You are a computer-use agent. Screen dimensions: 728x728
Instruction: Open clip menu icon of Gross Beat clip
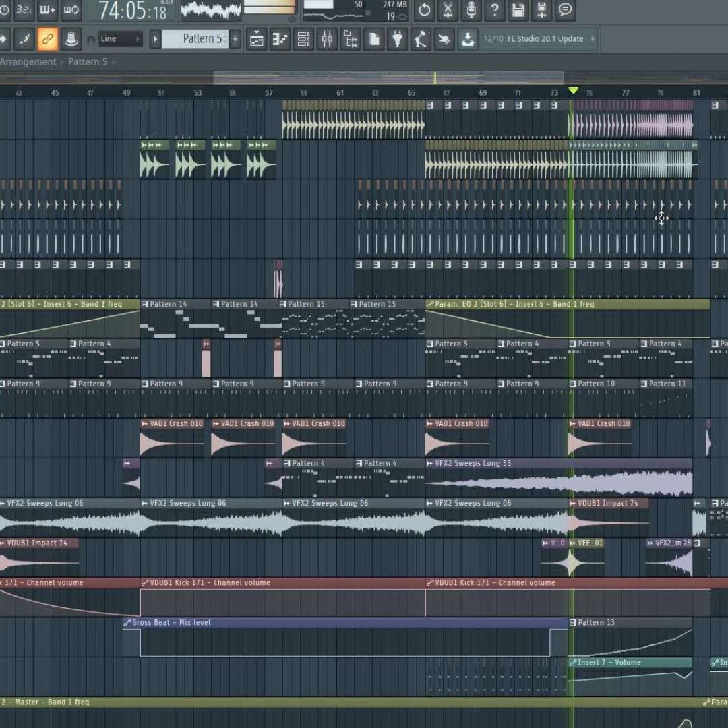(x=127, y=623)
